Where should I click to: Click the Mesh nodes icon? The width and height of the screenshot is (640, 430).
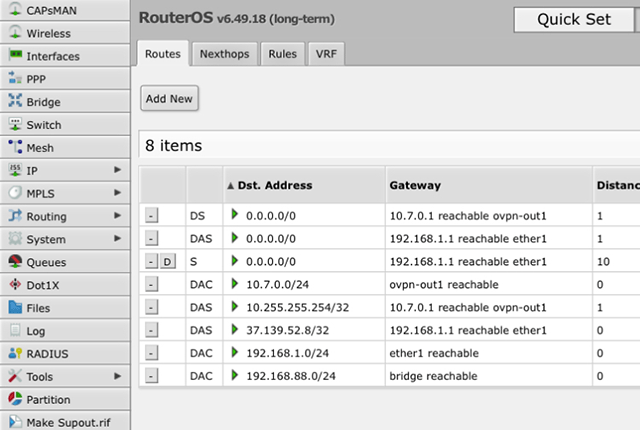tap(15, 147)
